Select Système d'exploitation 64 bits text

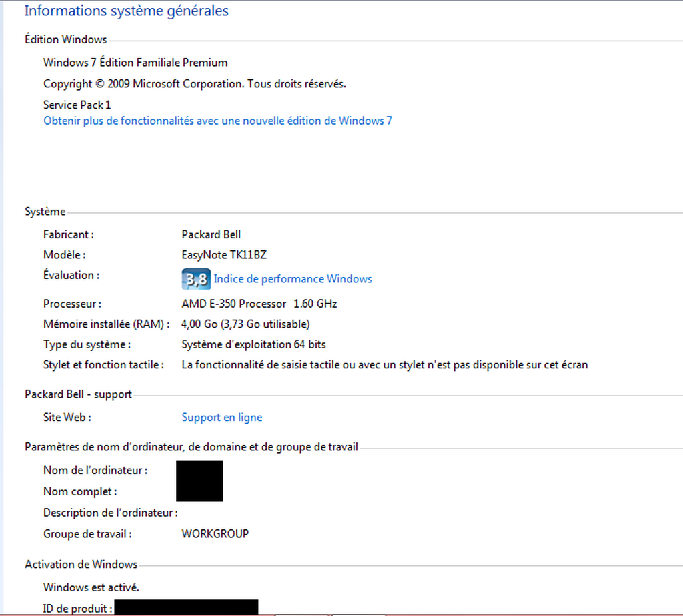point(253,344)
